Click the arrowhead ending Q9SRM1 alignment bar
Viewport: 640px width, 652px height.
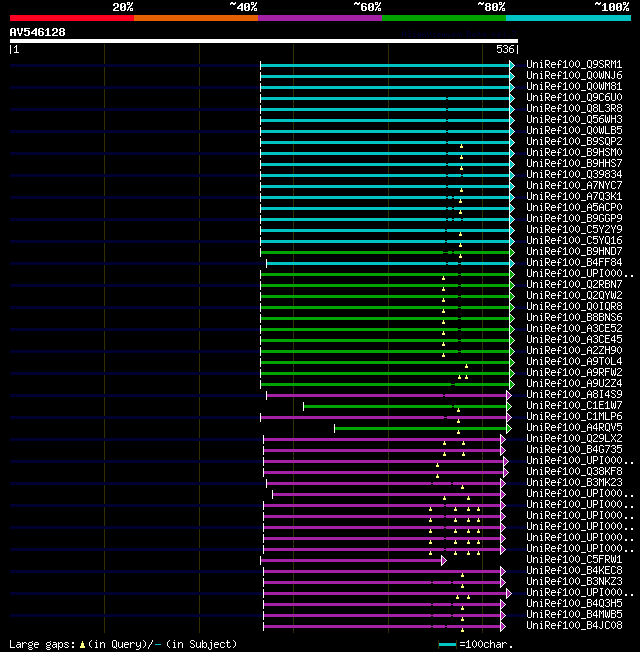512,65
